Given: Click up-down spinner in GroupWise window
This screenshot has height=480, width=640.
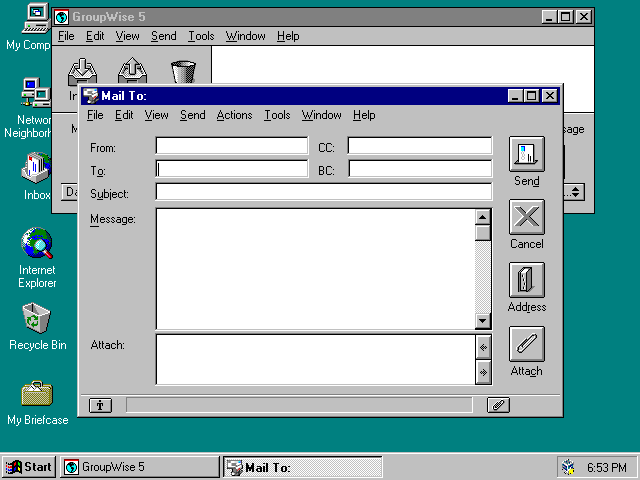Looking at the screenshot, I should pos(575,192).
